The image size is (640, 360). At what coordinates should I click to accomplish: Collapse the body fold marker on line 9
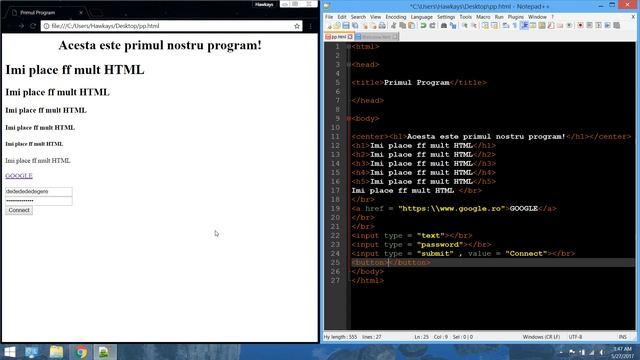coord(349,118)
